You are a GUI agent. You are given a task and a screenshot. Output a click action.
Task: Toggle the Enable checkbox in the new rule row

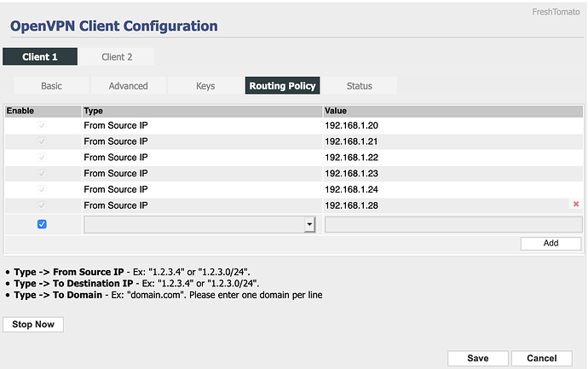click(42, 224)
